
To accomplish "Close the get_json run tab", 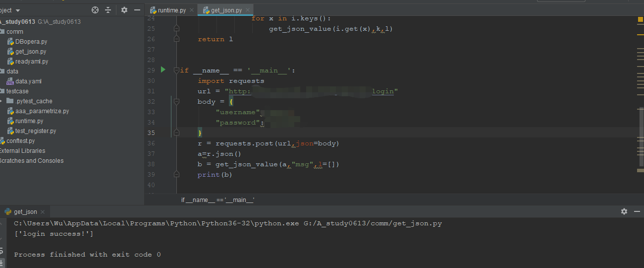I will tap(43, 212).
